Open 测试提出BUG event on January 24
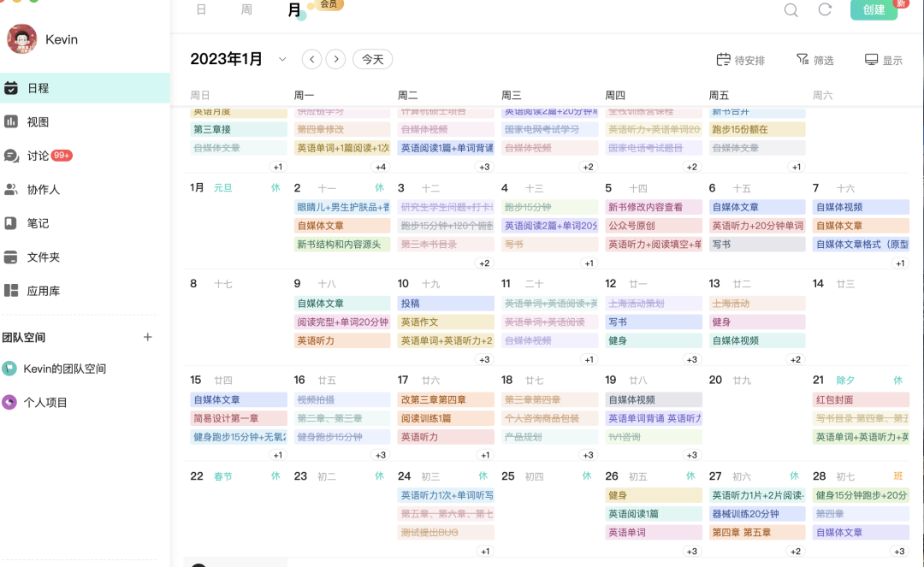 [446, 532]
